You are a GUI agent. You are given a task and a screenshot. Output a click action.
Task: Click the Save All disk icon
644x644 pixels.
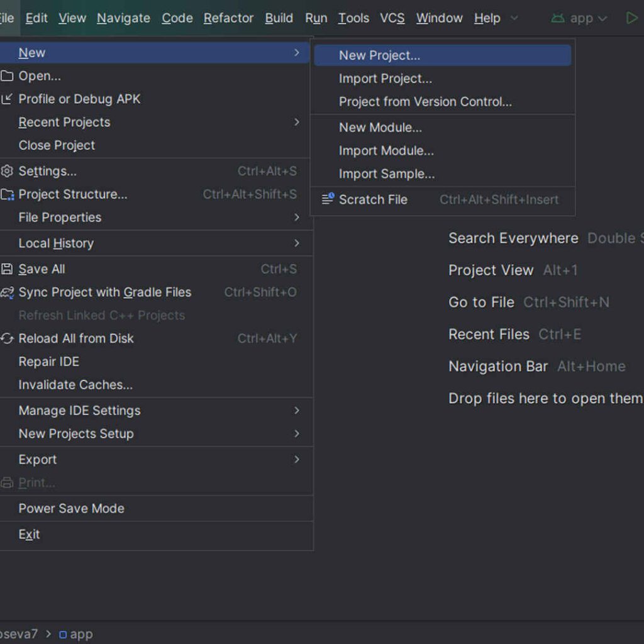click(x=7, y=269)
